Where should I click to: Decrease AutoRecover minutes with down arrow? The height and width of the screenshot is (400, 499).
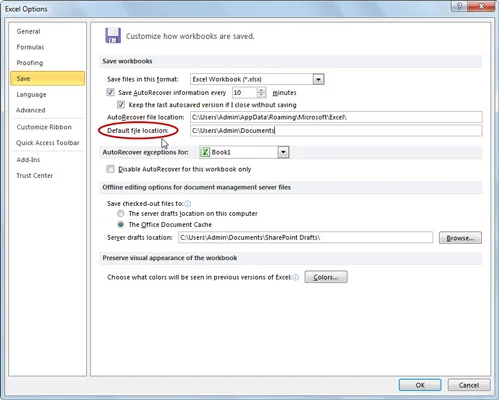(262, 95)
